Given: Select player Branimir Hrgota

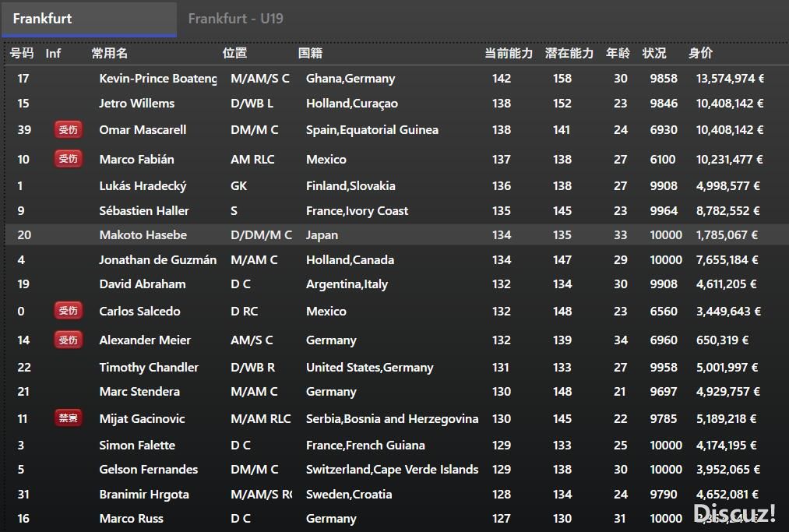Looking at the screenshot, I should click(144, 495).
